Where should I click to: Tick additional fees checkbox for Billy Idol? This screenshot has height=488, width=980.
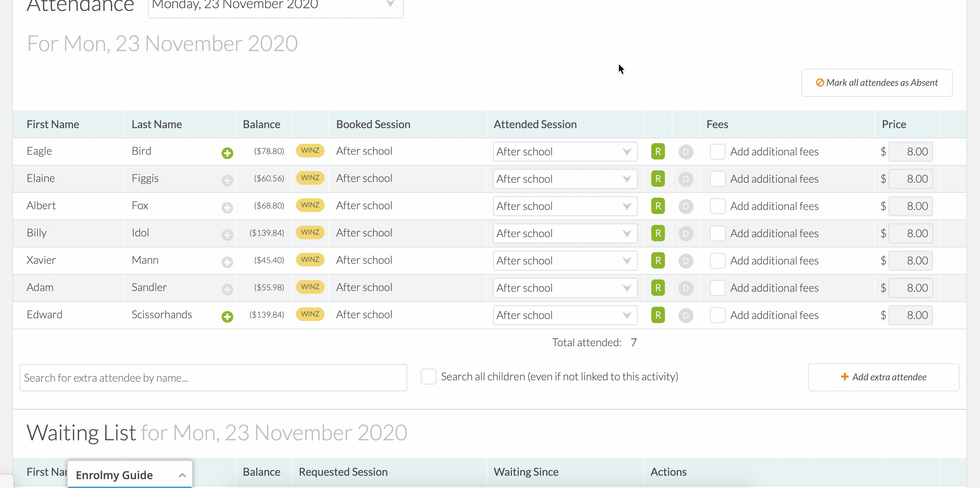[x=717, y=233]
